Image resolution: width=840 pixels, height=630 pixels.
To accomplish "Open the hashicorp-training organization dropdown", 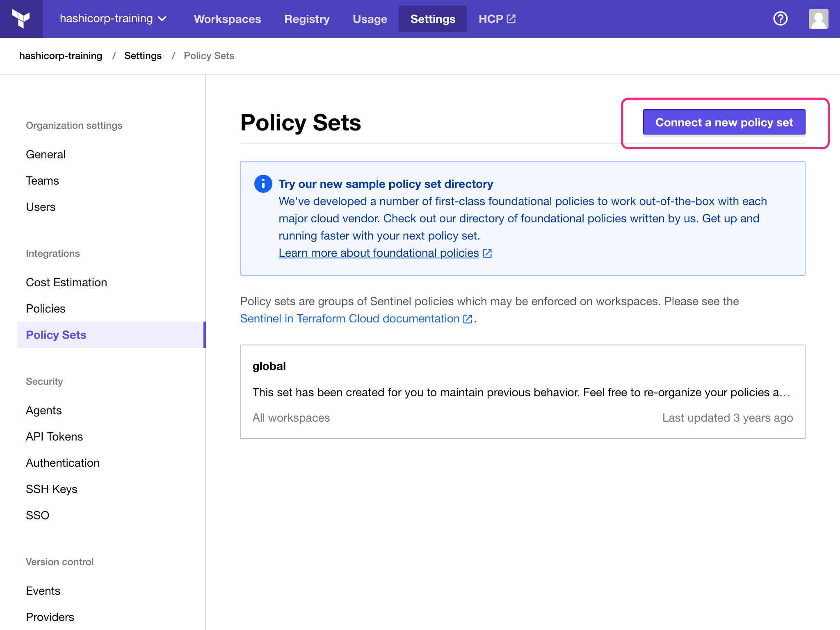I will [x=112, y=18].
